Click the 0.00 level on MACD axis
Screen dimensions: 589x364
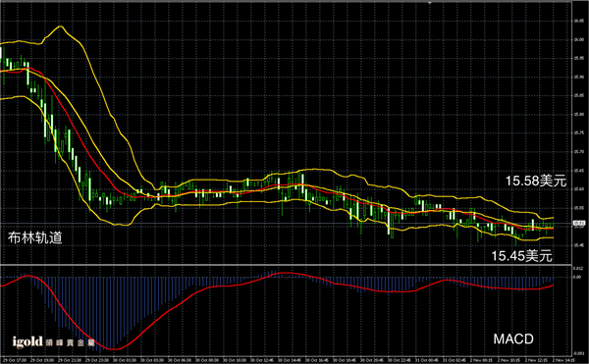(x=576, y=277)
